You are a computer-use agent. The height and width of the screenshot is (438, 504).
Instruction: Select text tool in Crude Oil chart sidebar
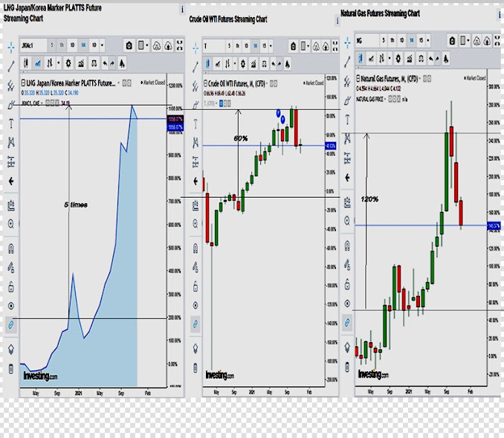tap(196, 123)
